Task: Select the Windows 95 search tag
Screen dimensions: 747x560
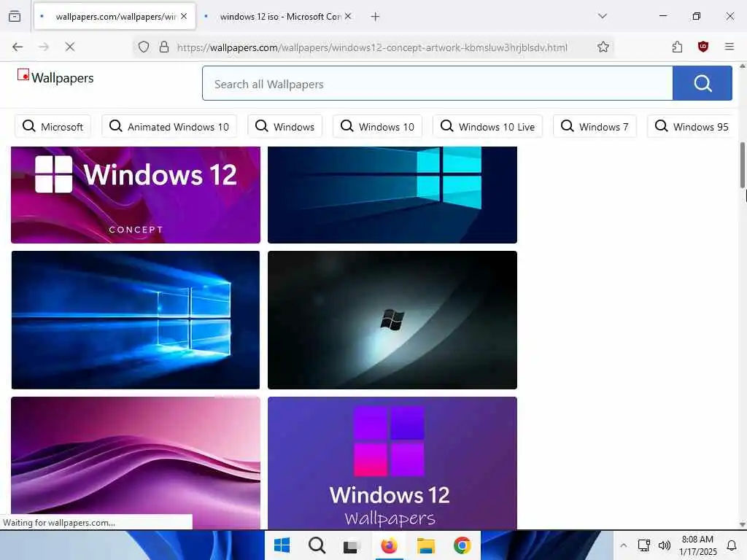Action: [x=692, y=127]
